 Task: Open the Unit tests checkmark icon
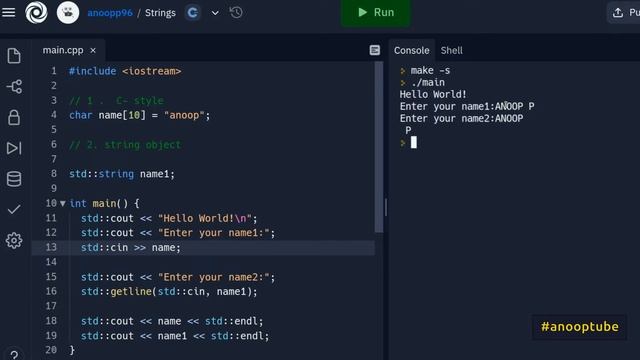coord(14,209)
